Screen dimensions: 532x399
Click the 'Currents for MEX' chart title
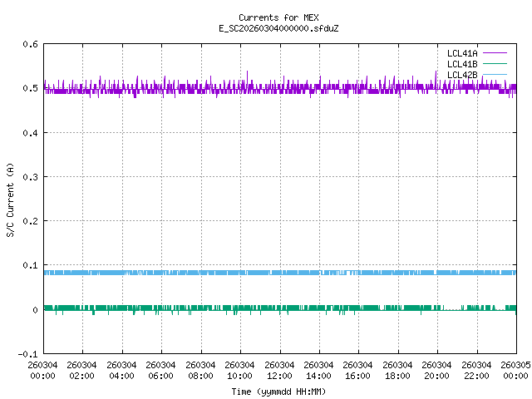[278, 17]
